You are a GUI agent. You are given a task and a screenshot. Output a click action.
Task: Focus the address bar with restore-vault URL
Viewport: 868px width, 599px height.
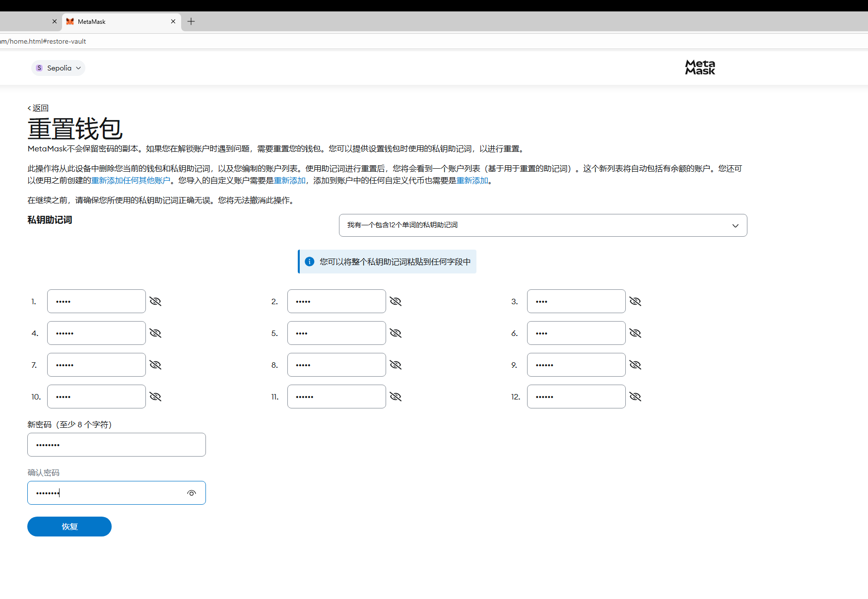pyautogui.click(x=434, y=41)
